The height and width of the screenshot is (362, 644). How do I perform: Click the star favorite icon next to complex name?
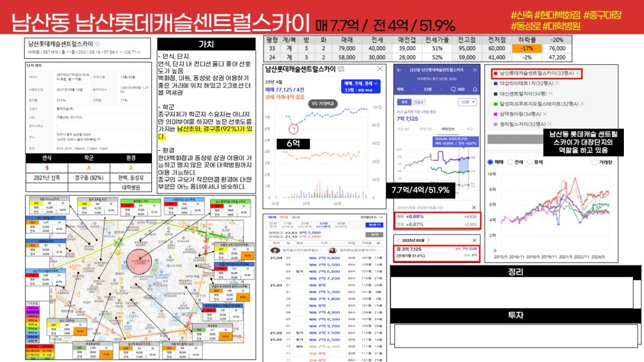pos(97,44)
